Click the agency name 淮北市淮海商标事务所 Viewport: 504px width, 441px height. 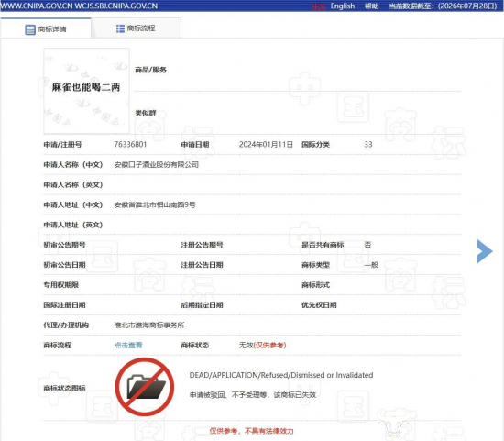(x=149, y=325)
